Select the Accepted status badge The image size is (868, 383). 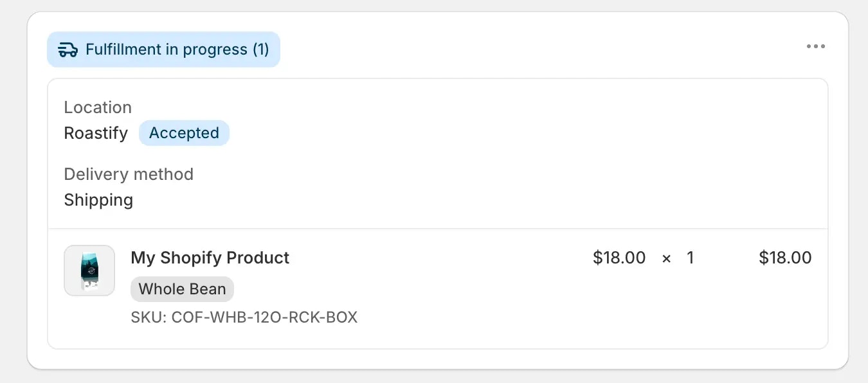click(x=184, y=133)
